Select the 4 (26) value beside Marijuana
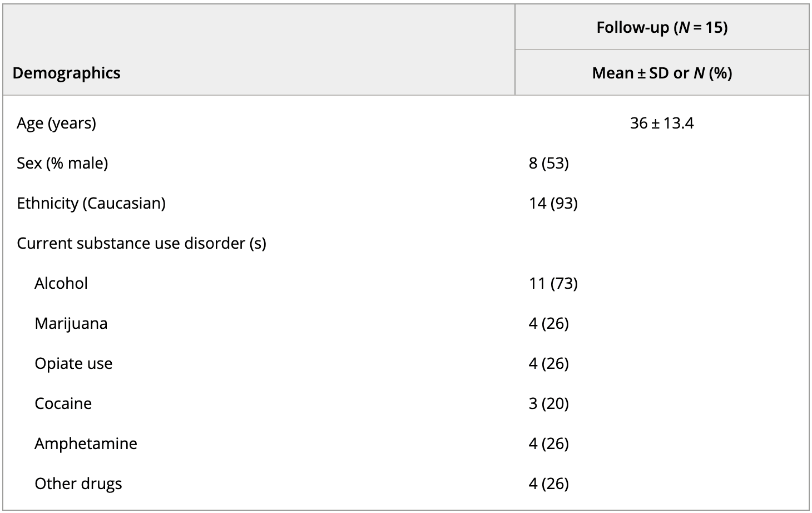Image resolution: width=812 pixels, height=513 pixels. pyautogui.click(x=548, y=323)
